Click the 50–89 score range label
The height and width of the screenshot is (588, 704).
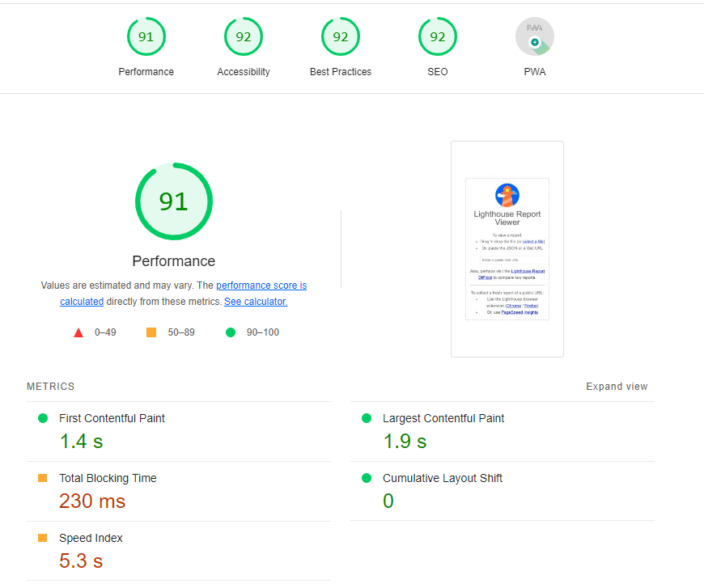pos(181,332)
